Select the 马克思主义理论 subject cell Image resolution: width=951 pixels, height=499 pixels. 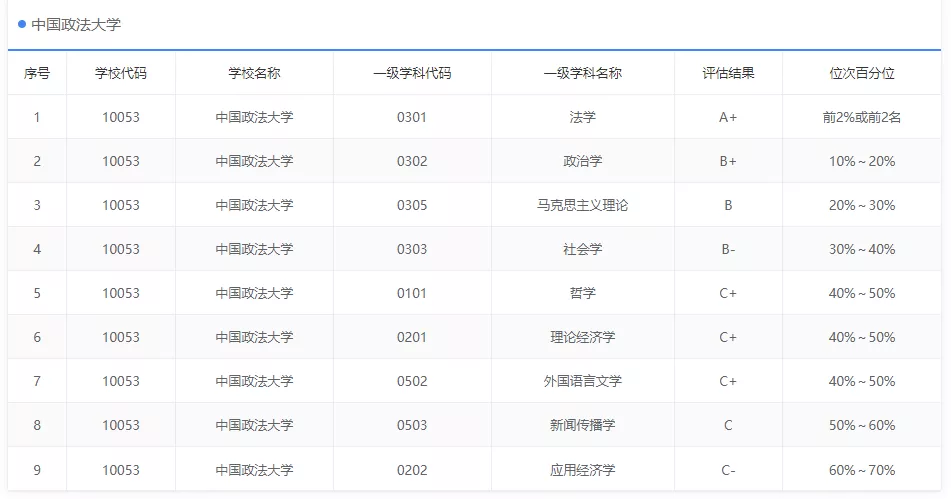coord(582,205)
